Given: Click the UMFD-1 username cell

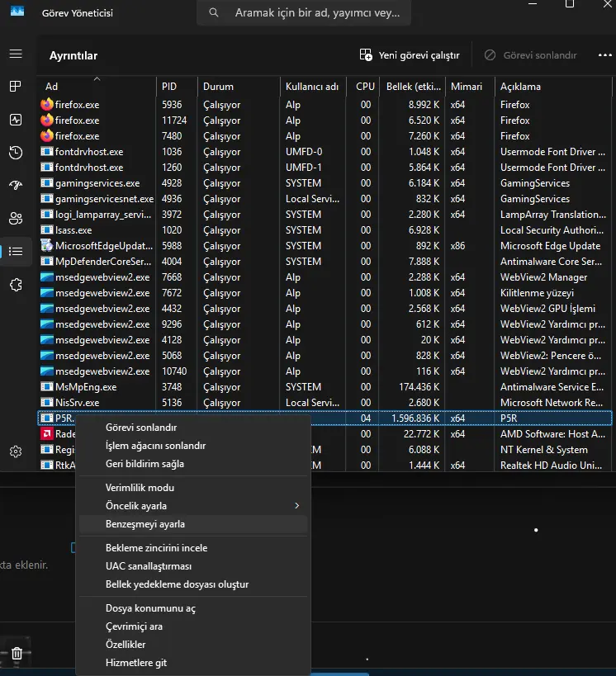Looking at the screenshot, I should tap(303, 168).
